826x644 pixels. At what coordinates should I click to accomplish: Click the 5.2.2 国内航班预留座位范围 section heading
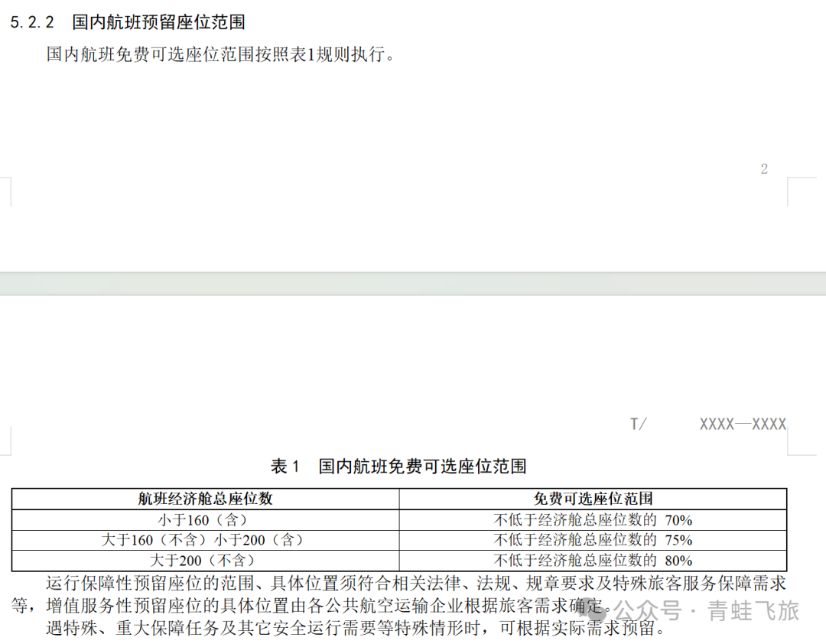[x=128, y=22]
